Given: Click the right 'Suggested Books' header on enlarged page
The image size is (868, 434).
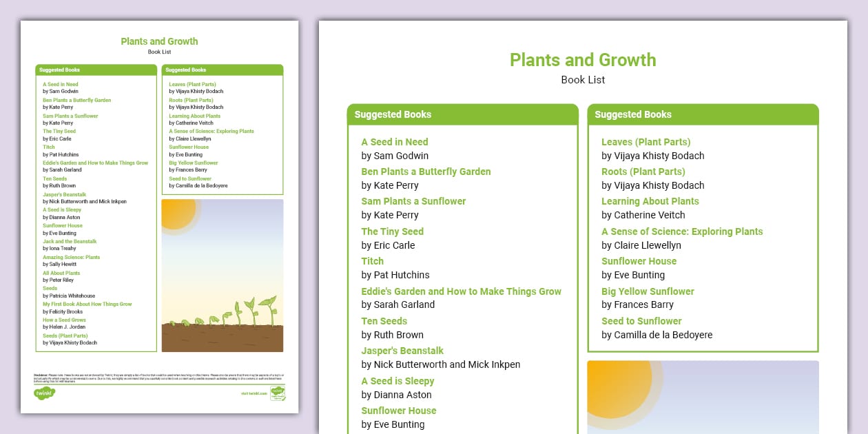Looking at the screenshot, I should click(x=632, y=114).
